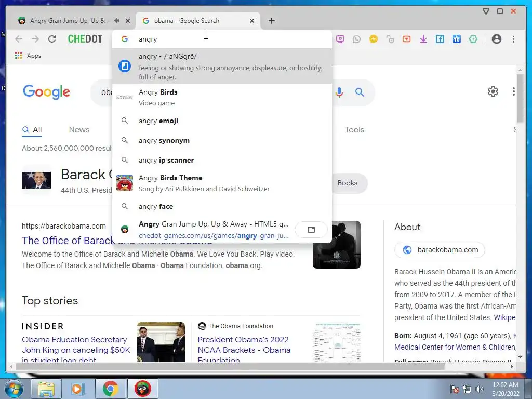532x399 pixels.
Task: Close the obama - Google Search tab
Action: 252,21
